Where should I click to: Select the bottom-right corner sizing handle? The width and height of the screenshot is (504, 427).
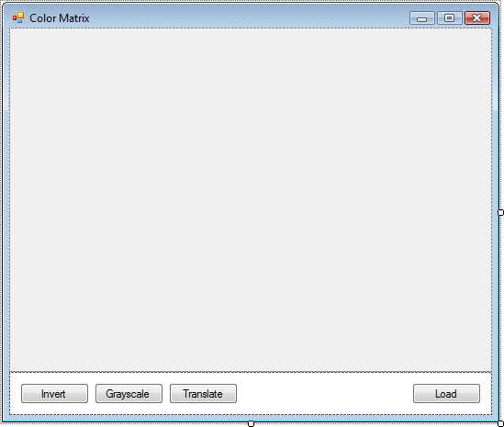point(500,423)
